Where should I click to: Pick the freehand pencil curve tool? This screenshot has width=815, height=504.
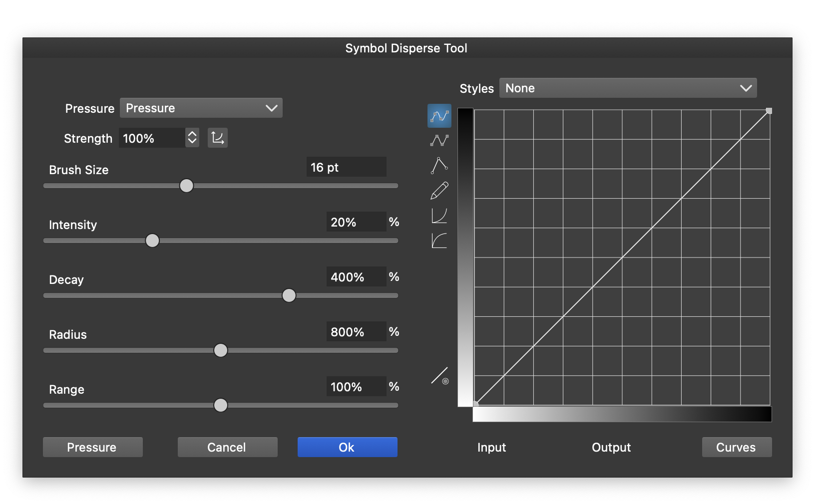coord(439,191)
